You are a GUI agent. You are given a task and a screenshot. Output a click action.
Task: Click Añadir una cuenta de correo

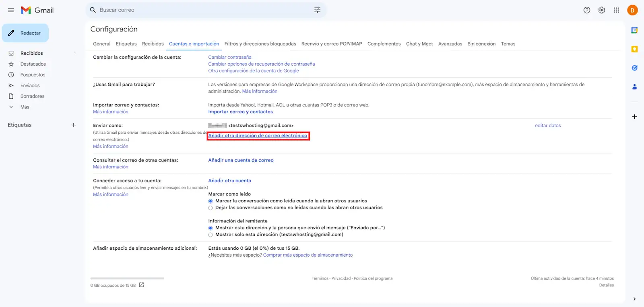click(241, 160)
